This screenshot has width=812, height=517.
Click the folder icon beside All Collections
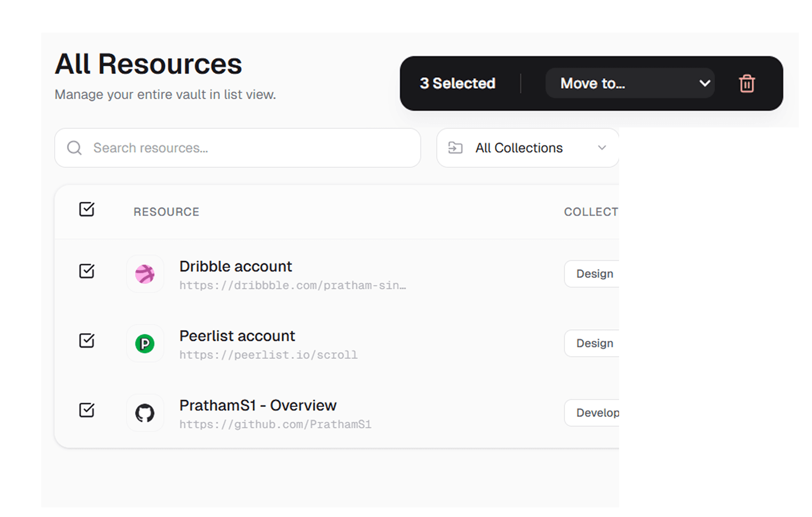455,148
